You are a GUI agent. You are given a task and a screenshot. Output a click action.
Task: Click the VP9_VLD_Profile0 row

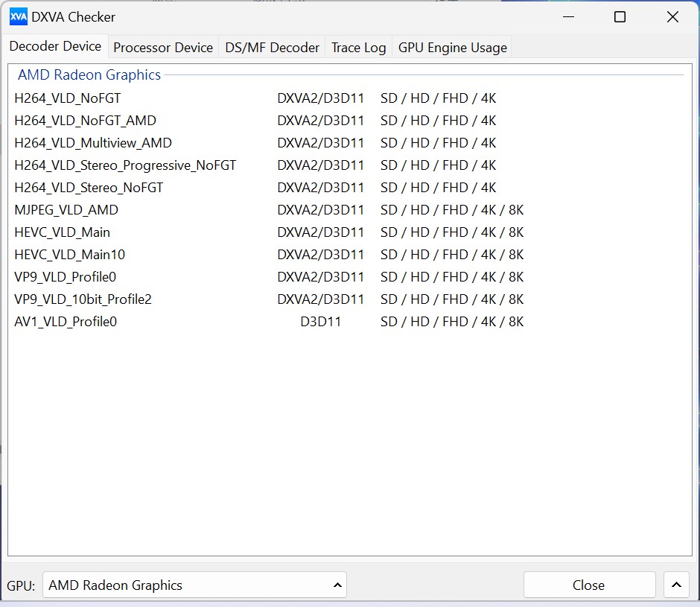[x=66, y=277]
